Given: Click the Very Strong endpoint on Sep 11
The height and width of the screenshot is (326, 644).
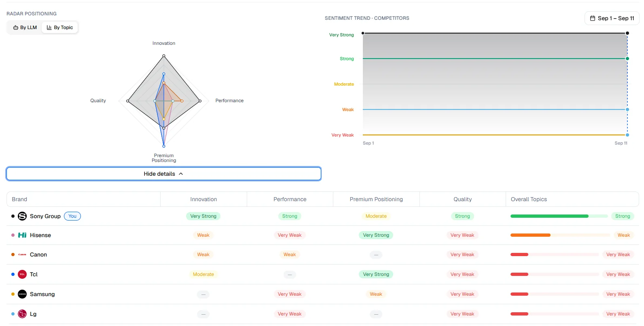Looking at the screenshot, I should 627,33.
